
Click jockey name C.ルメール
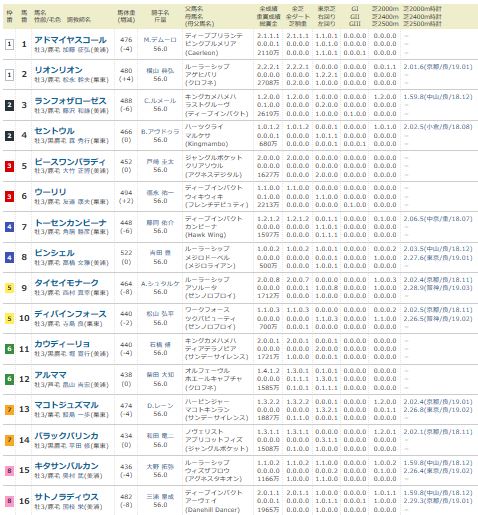pos(160,101)
